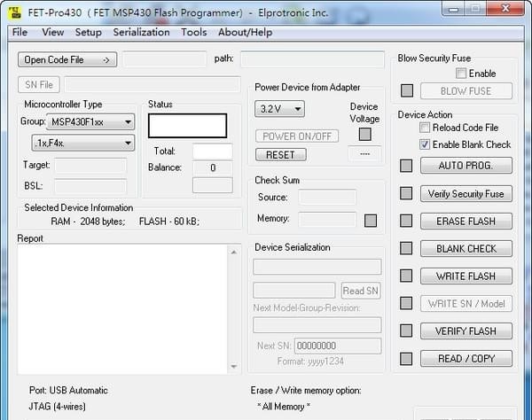Click the SN File button

(x=39, y=85)
